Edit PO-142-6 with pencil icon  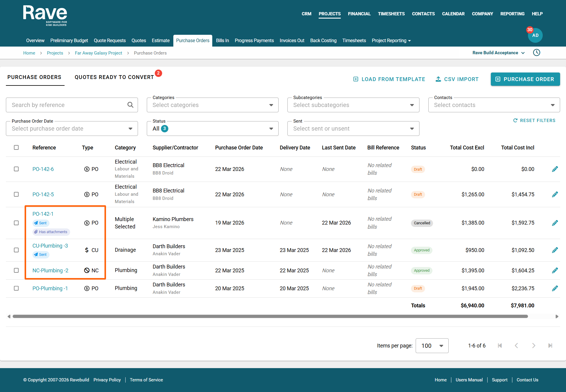(x=555, y=169)
